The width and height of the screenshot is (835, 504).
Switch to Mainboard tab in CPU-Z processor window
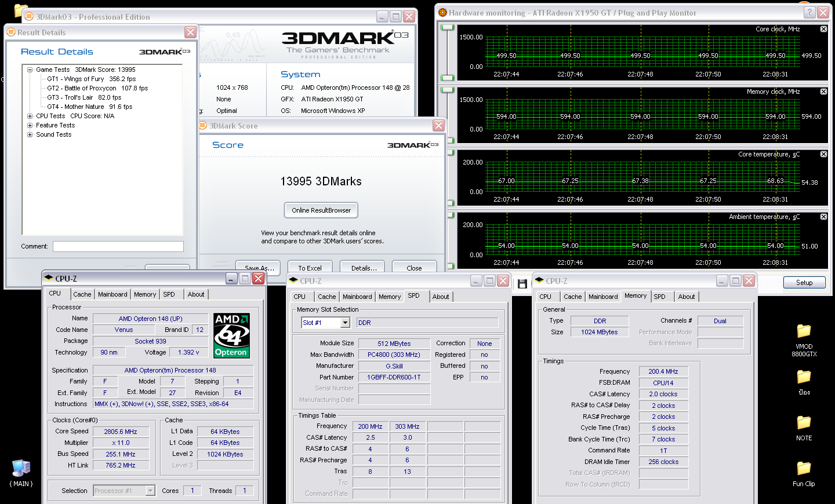pos(112,294)
